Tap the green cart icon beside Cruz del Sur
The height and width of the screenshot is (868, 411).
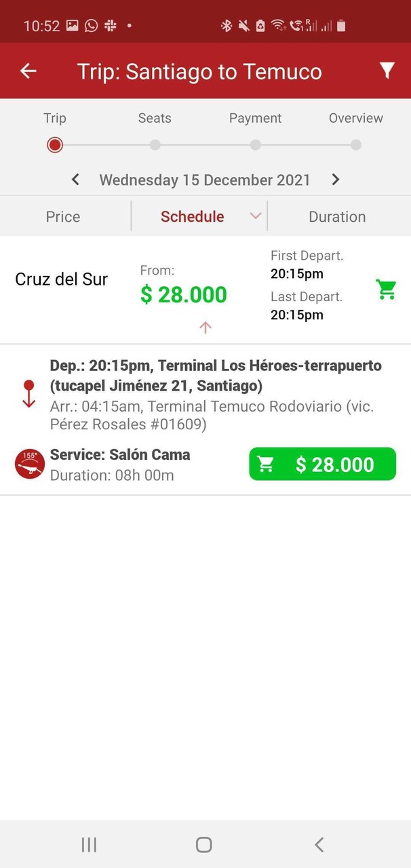386,288
